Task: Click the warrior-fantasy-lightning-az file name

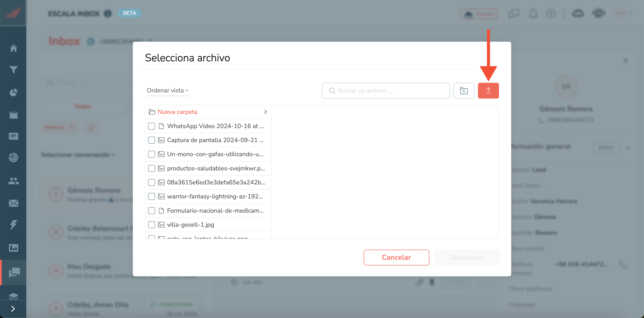Action: [x=215, y=196]
